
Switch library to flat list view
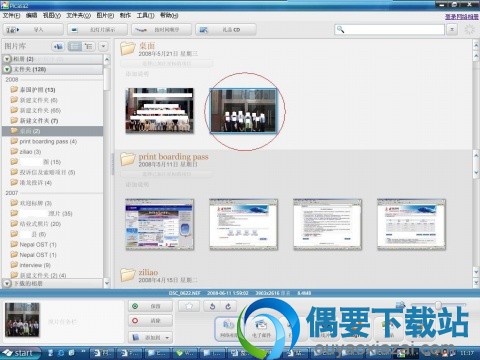tap(75, 46)
